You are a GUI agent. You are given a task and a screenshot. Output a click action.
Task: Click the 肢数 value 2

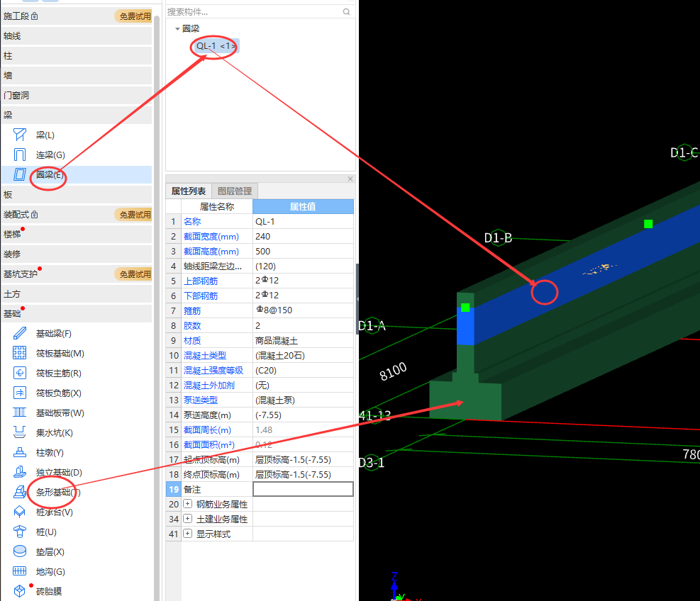pos(303,326)
